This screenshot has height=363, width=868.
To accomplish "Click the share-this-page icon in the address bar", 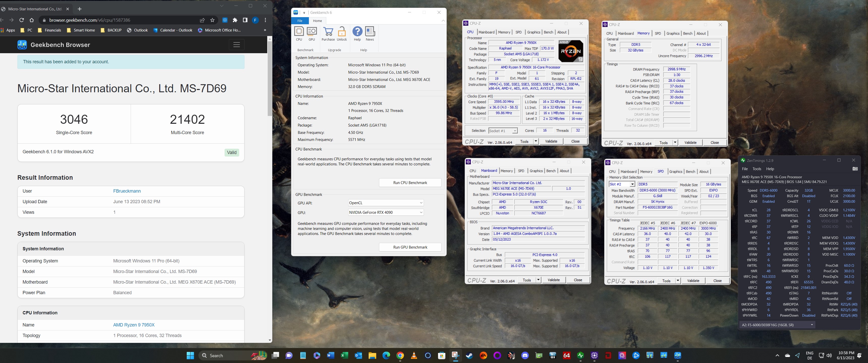I will pos(202,20).
